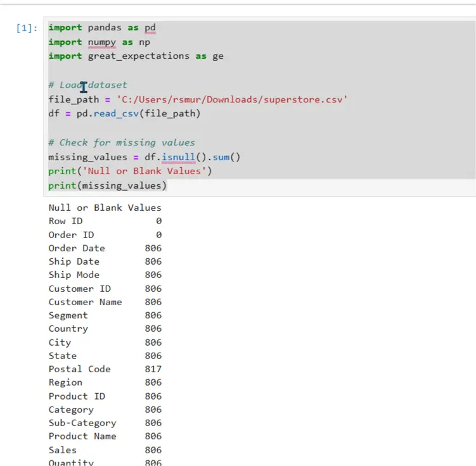The image size is (476, 466).
Task: Click the 'Null or Blank Values' output heading
Action: 105,208
